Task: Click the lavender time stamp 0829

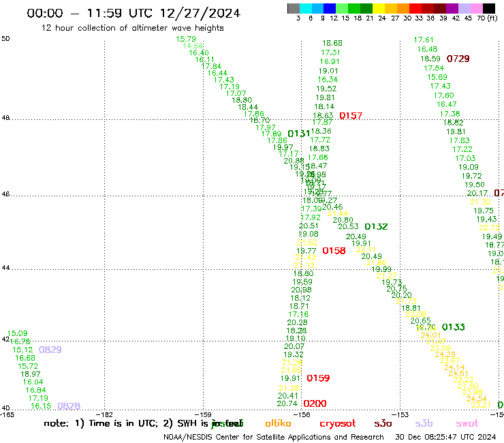Action: [50, 350]
